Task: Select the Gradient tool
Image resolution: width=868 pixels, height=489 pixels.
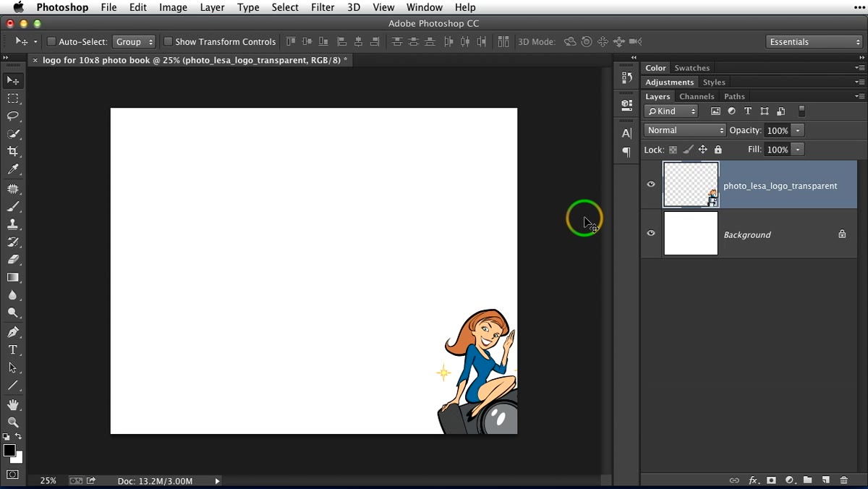Action: 13,278
